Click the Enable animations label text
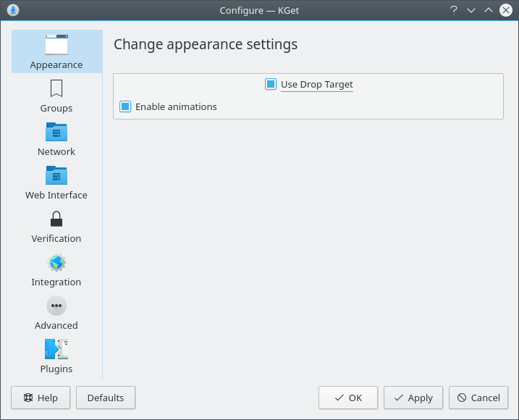The height and width of the screenshot is (420, 519). (x=176, y=106)
